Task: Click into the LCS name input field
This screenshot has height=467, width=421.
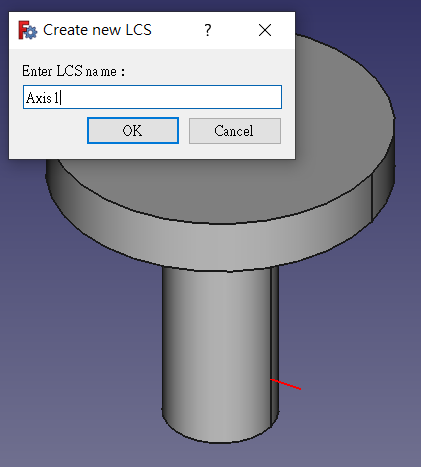Action: [x=152, y=97]
